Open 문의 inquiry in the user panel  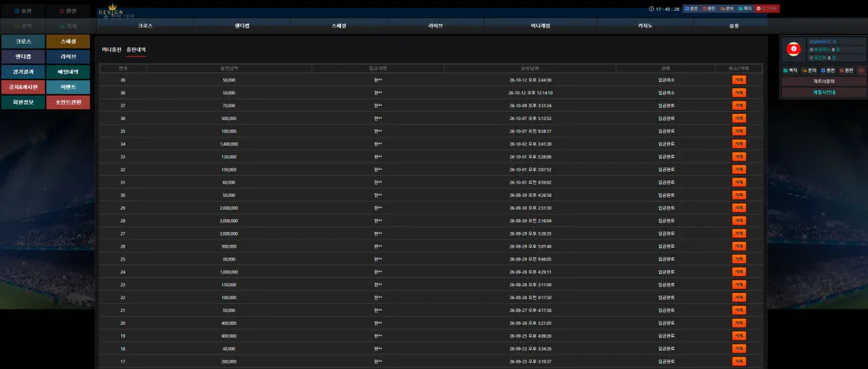[x=810, y=70]
